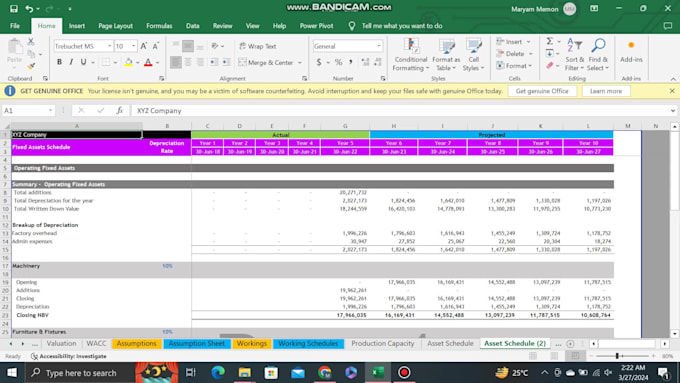
Task: Open Sort & Filter menu
Action: [x=575, y=55]
